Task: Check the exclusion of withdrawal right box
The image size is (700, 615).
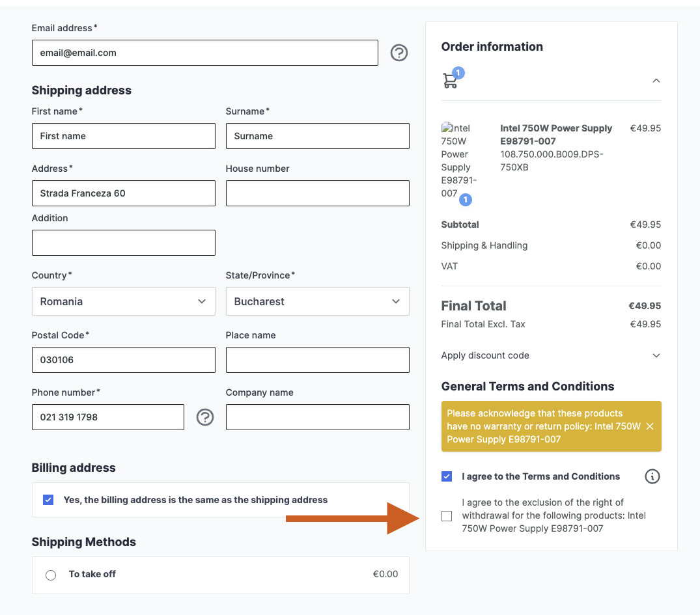Action: click(447, 516)
